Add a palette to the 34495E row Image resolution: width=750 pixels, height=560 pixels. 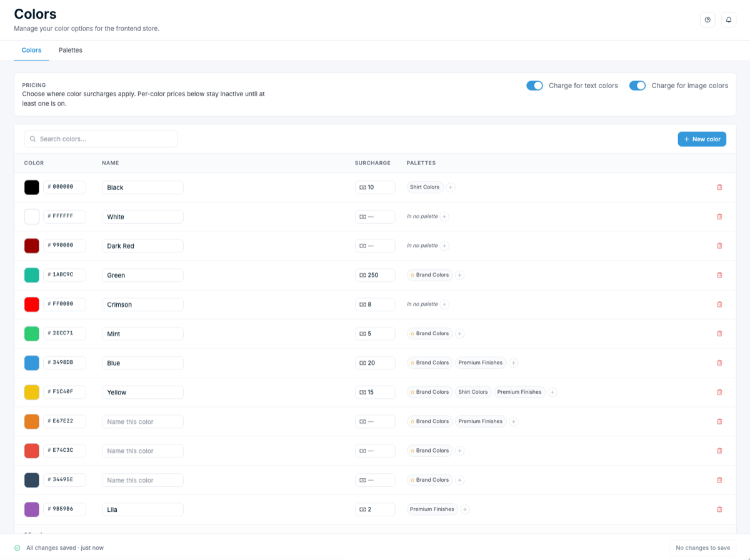pos(459,480)
